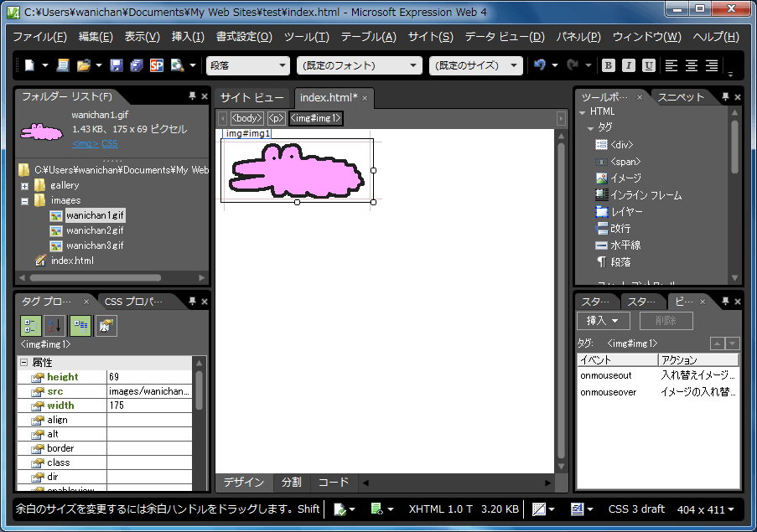
Task: Click the <img> link in preview
Action: pyautogui.click(x=85, y=144)
